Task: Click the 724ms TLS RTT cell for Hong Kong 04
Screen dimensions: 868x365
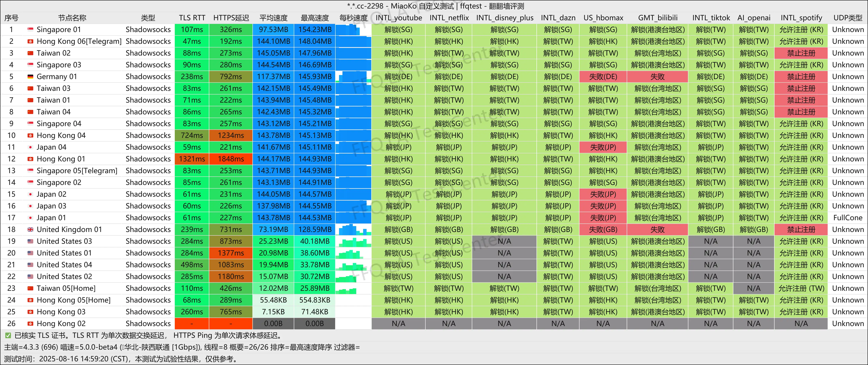Action: point(192,135)
